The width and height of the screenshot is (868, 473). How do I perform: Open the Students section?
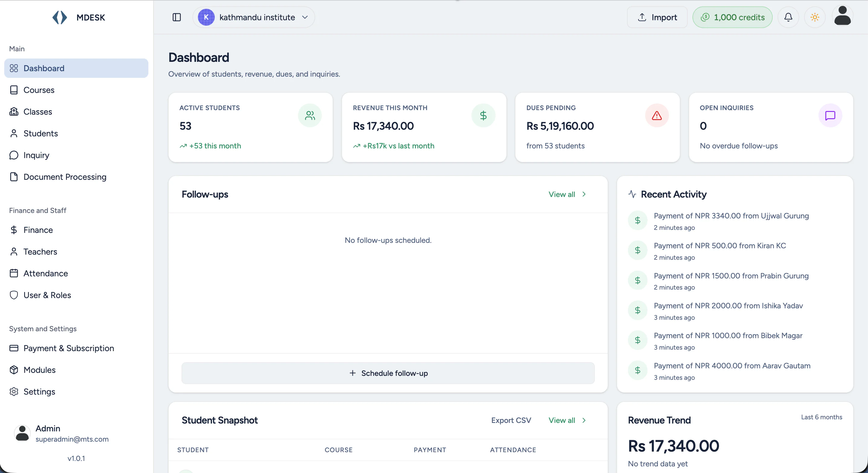coord(76,134)
